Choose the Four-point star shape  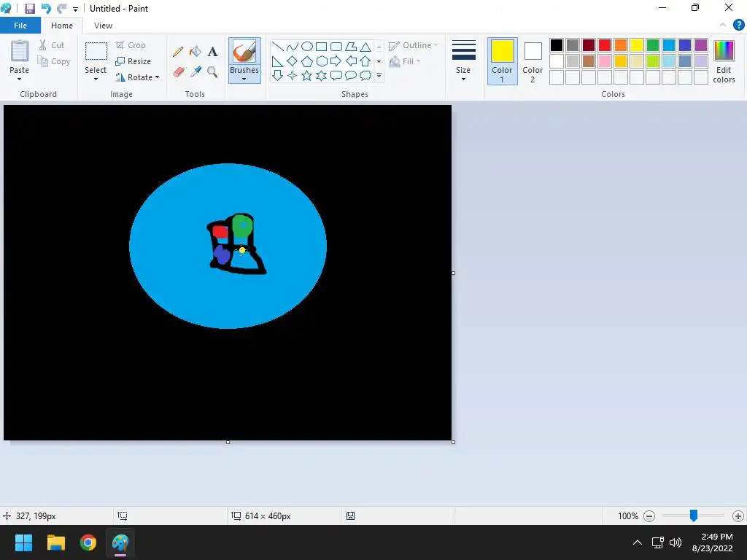click(292, 76)
